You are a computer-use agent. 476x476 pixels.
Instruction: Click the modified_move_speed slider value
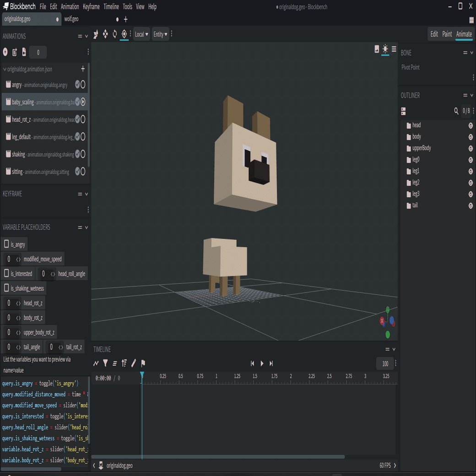coord(9,259)
